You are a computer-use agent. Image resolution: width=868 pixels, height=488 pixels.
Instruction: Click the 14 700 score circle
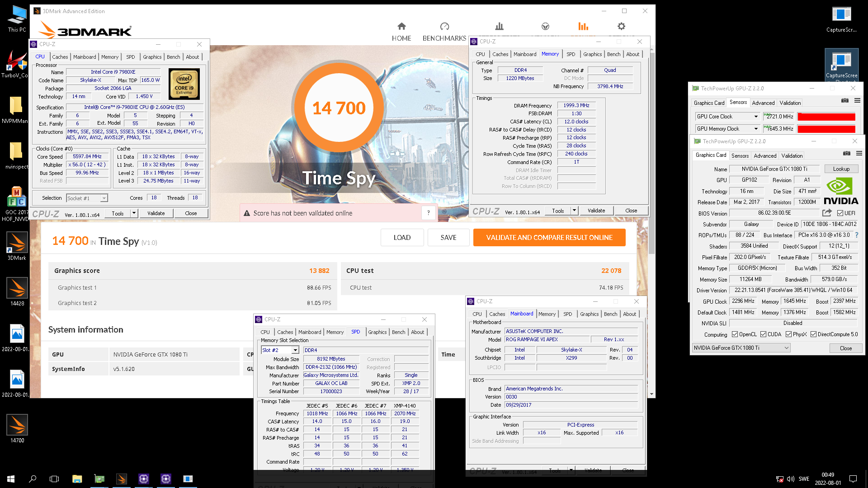coord(339,108)
